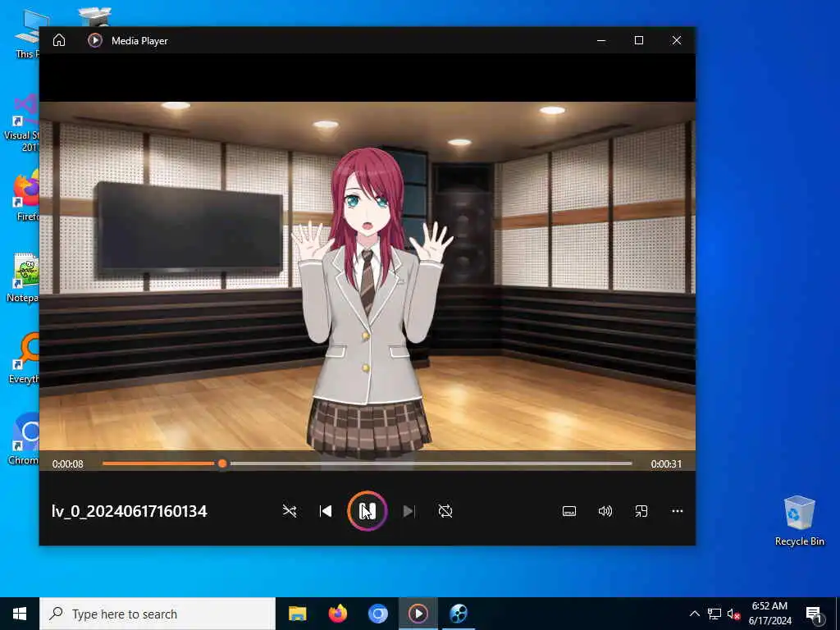840x630 pixels.
Task: Skip to previous track
Action: pos(325,511)
